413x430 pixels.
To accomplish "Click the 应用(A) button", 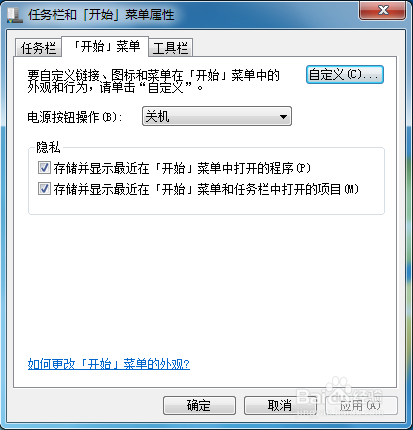I will click(361, 405).
